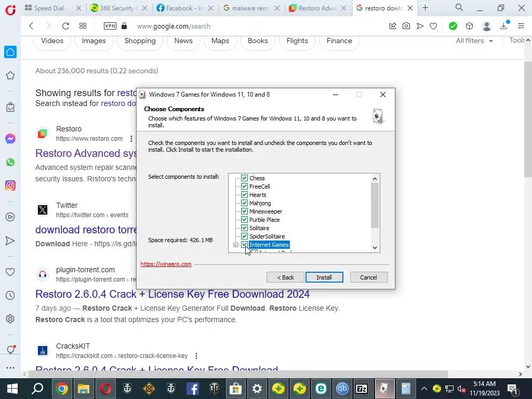Open Restoro 2.6.0.4 Crack search result
This screenshot has width=532, height=399.
[x=172, y=294]
